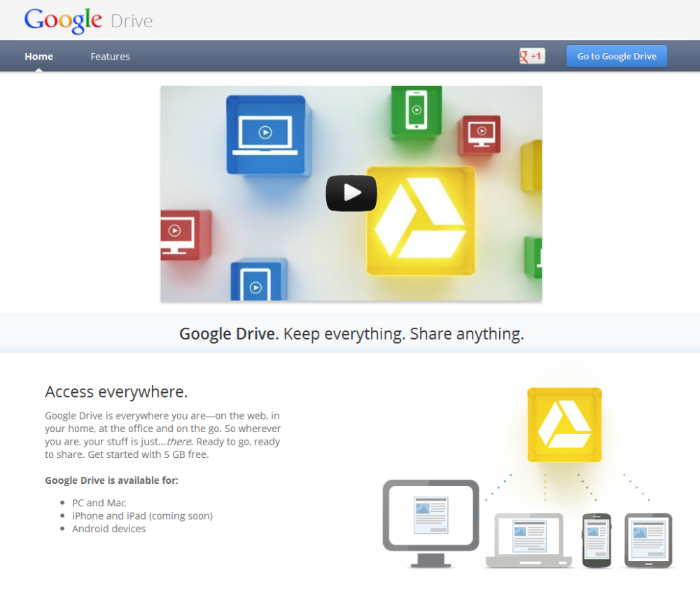
Task: Click the red monitor cube at the video's top right
Action: [x=480, y=134]
